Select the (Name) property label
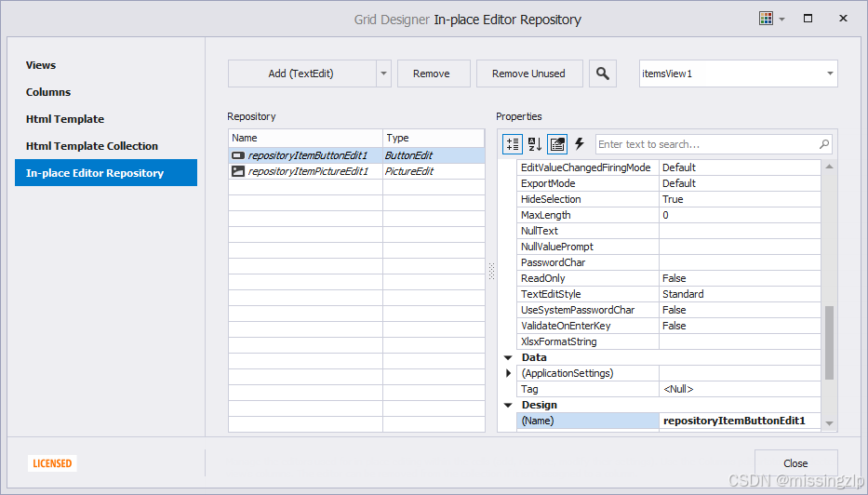The height and width of the screenshot is (495, 868). 588,421
